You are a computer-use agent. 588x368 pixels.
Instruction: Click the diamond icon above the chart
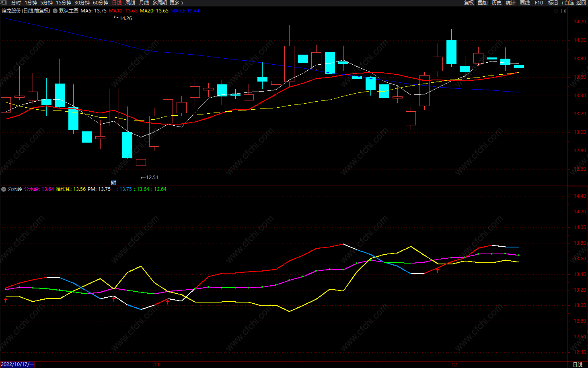click(557, 11)
